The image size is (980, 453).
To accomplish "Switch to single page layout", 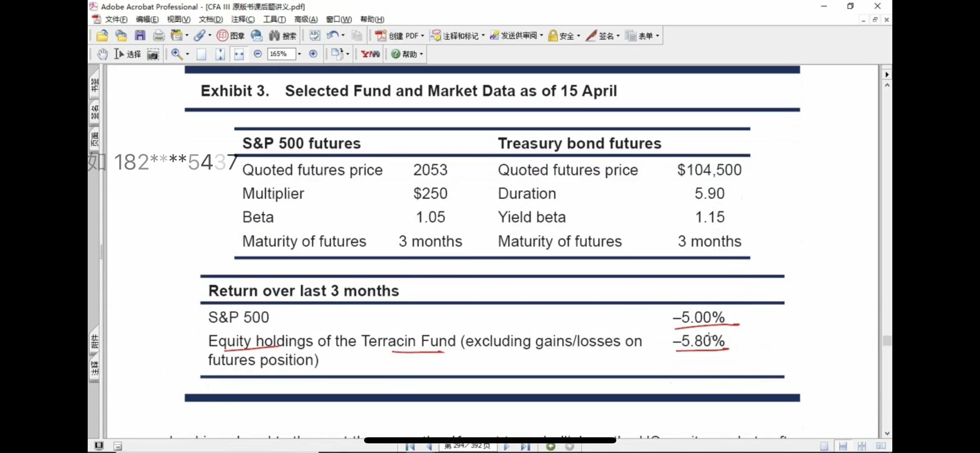I will [824, 446].
